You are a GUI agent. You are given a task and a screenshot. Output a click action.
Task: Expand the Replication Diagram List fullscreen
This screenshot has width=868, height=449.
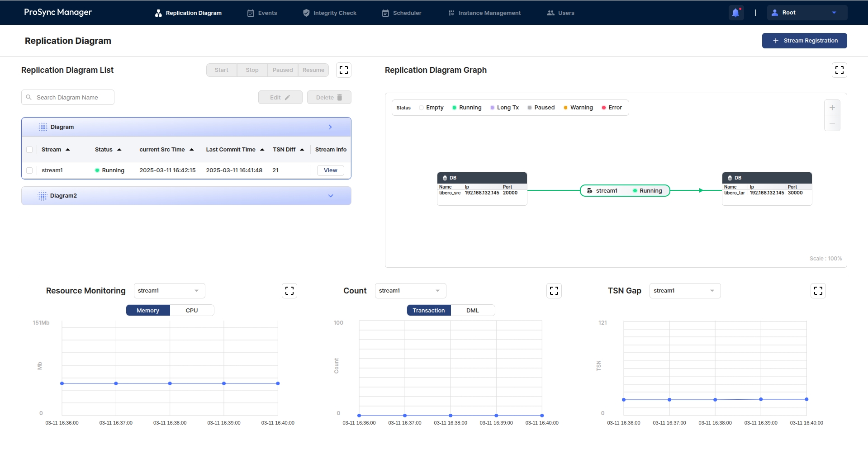(x=344, y=70)
